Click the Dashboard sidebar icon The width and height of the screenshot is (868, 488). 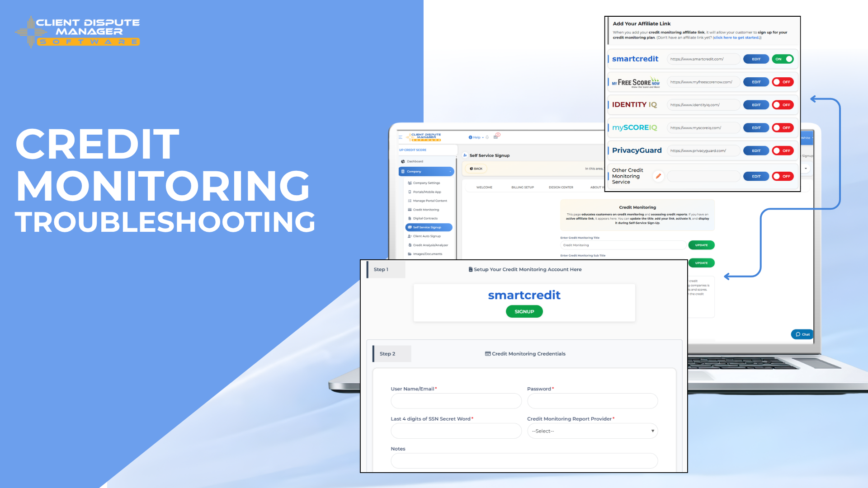403,161
